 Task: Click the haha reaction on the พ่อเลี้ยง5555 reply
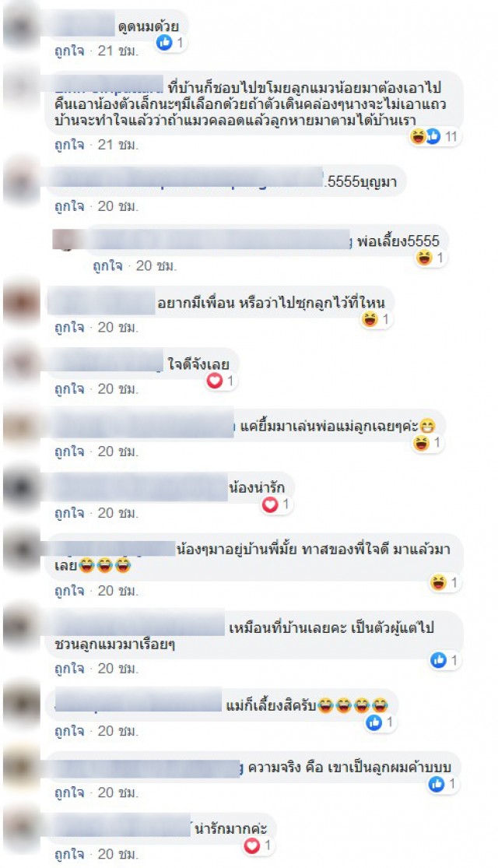(x=424, y=258)
